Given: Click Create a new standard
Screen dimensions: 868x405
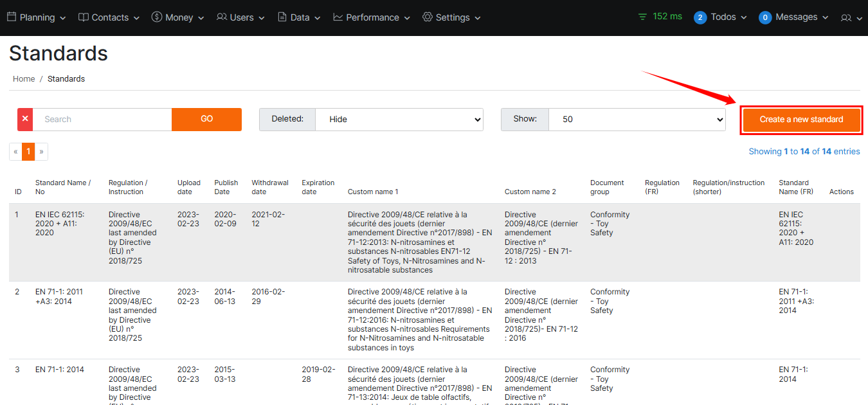Looking at the screenshot, I should coord(801,120).
